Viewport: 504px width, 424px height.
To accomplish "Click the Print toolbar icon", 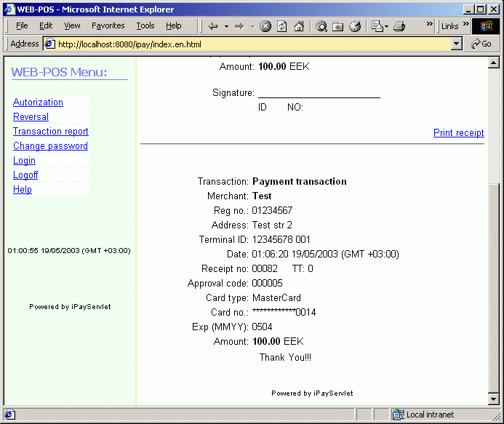I will point(399,26).
